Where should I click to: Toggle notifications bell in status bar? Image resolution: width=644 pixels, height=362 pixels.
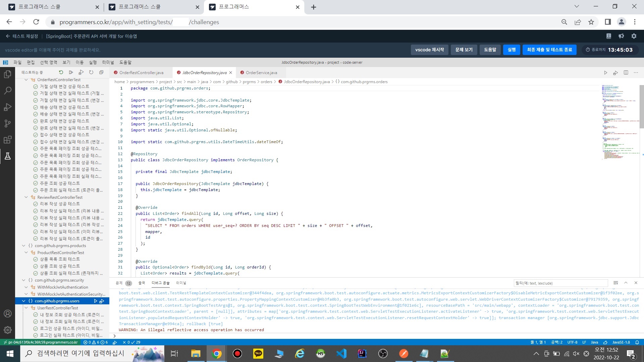[637, 342]
